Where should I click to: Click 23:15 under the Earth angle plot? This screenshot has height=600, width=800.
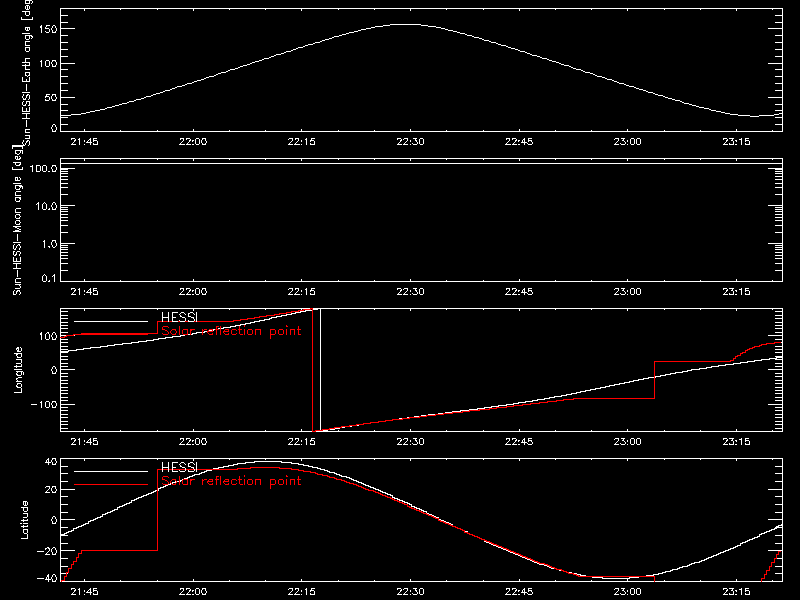[736, 141]
